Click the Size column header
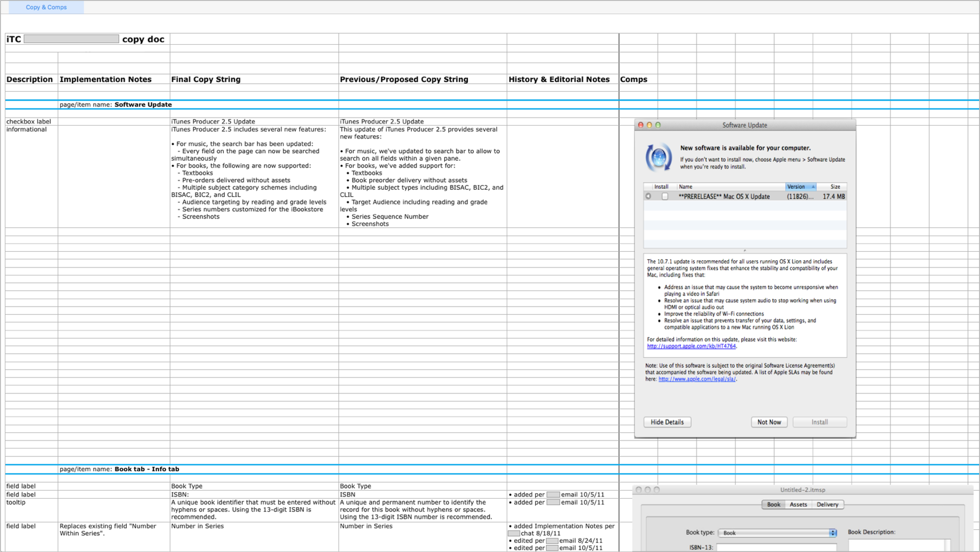980x552 pixels. (x=832, y=187)
